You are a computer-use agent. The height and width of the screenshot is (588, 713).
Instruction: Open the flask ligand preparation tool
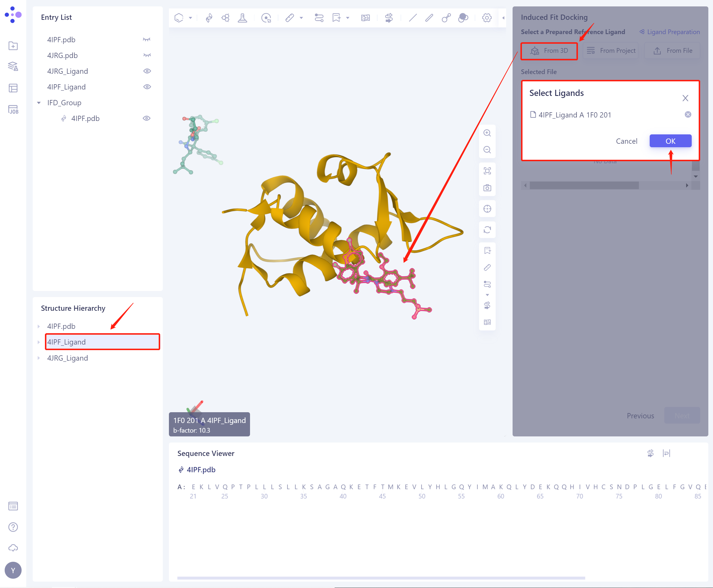(x=243, y=17)
